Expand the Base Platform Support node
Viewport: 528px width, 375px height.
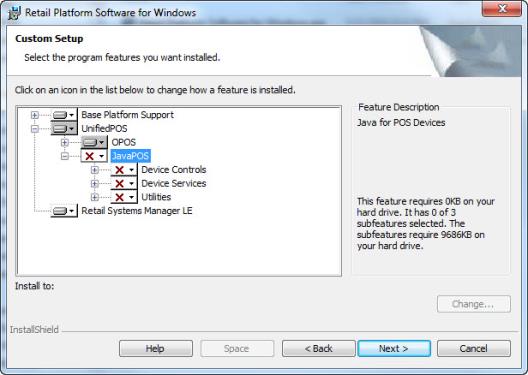(x=35, y=115)
